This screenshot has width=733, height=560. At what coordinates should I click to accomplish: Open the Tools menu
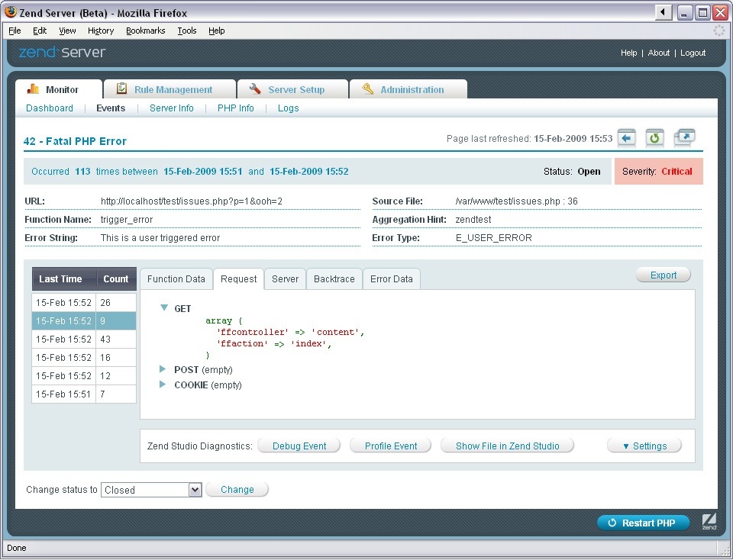pos(187,31)
